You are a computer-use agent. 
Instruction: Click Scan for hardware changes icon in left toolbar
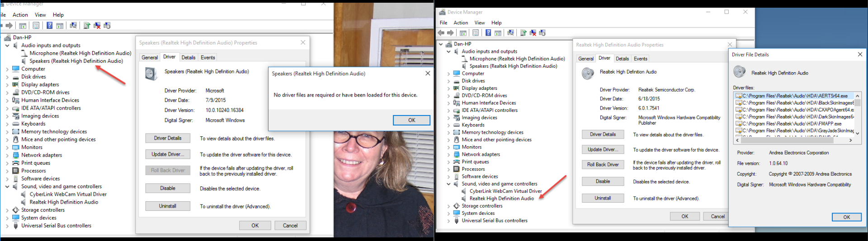[73, 26]
